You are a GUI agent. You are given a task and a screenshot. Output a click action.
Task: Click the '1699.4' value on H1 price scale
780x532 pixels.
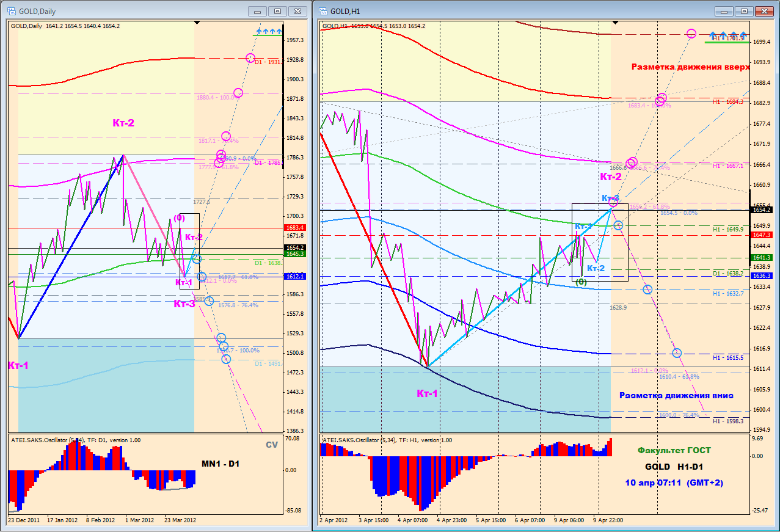pyautogui.click(x=763, y=42)
